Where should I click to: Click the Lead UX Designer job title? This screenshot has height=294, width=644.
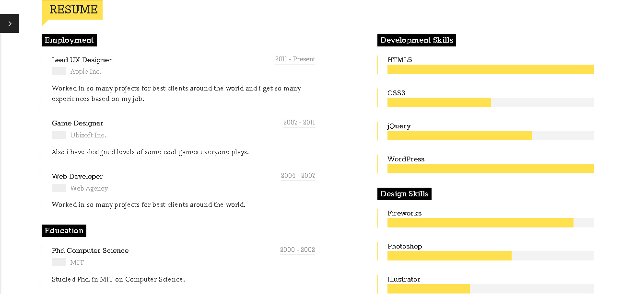click(x=82, y=60)
